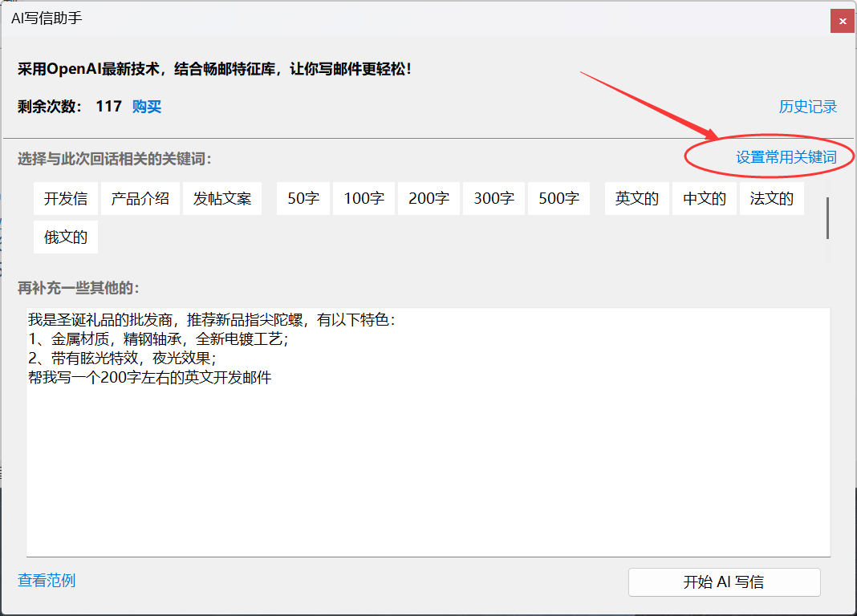Click the 再补充一些其他的 label
857x616 pixels.
tap(78, 288)
